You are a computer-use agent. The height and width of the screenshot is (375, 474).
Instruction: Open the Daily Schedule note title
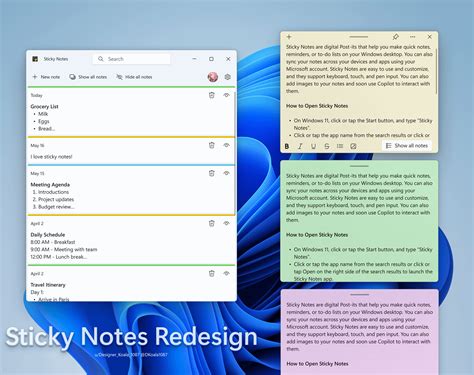[48, 235]
